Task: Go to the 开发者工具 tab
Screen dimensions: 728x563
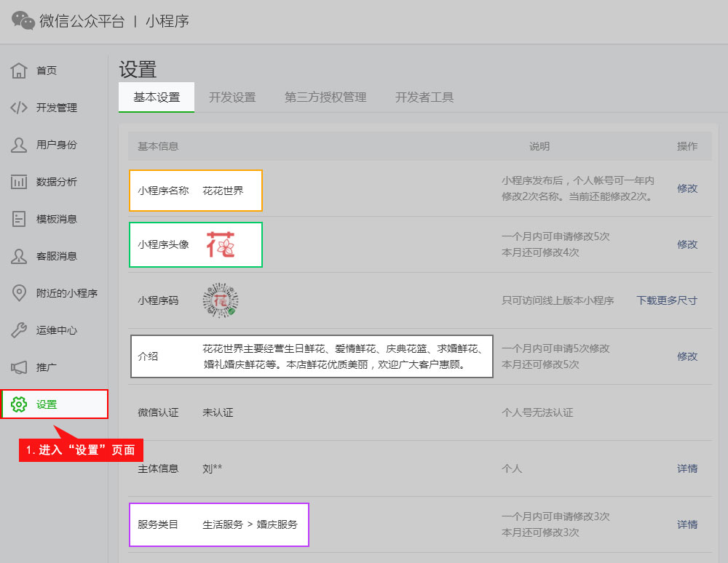Action: tap(424, 97)
